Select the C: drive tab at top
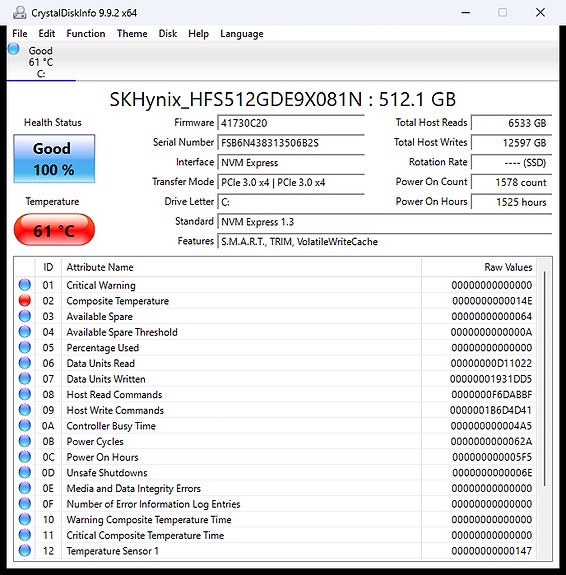566x575 pixels. pos(41,62)
